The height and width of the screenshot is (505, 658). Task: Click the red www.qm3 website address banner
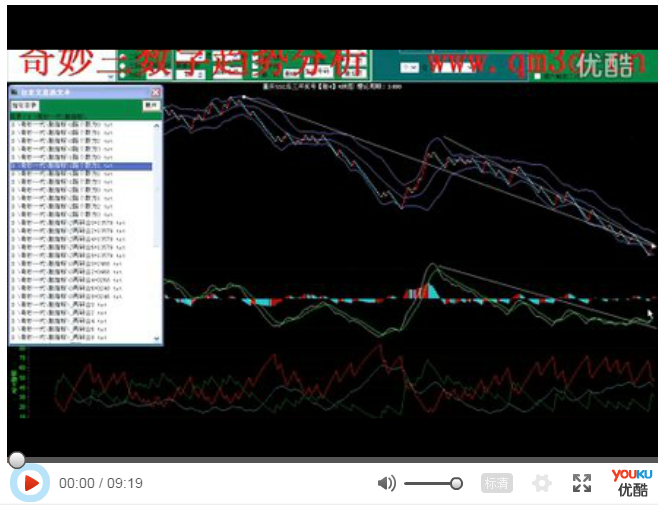pyautogui.click(x=500, y=63)
